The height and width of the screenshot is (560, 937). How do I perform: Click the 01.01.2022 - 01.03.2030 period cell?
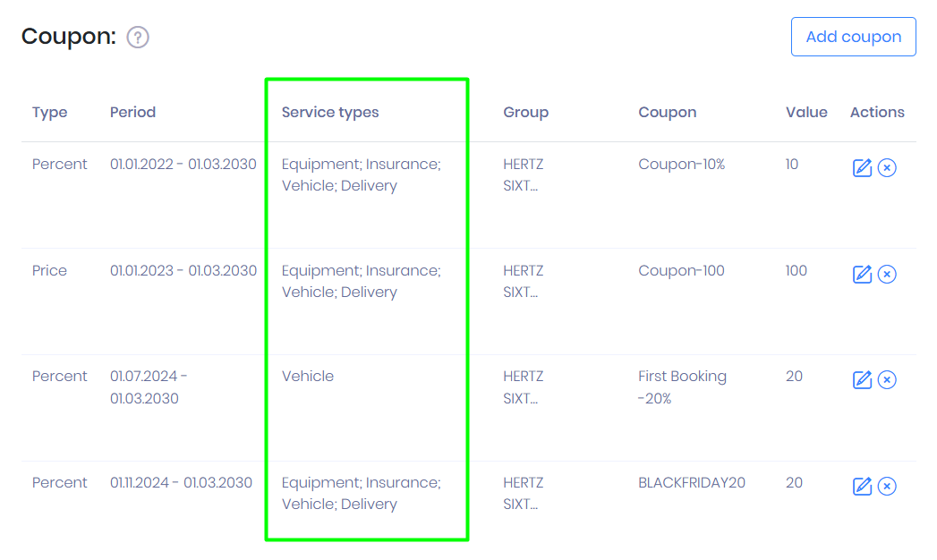click(183, 165)
